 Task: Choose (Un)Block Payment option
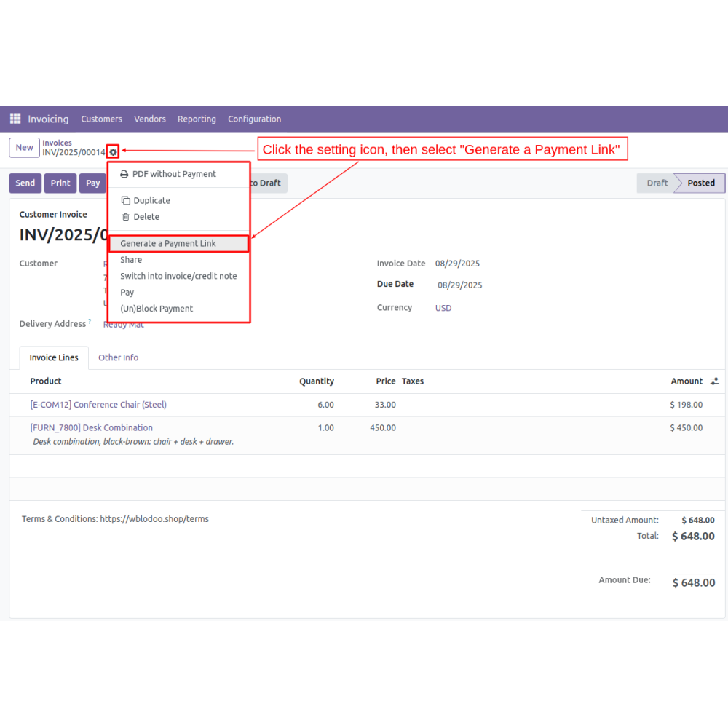coord(157,309)
